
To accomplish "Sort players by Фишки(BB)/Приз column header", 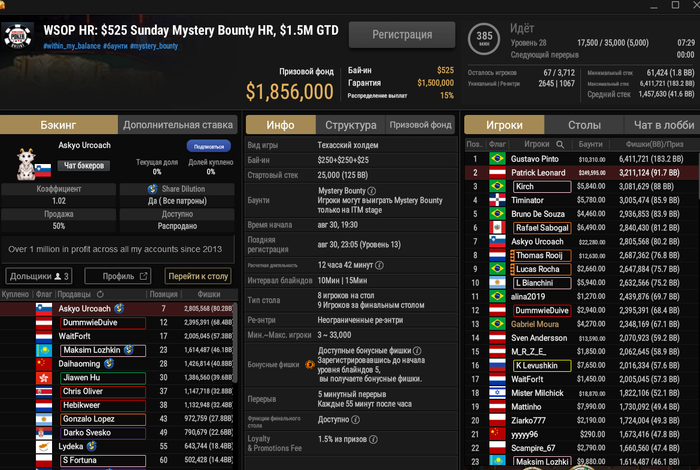I will point(654,144).
